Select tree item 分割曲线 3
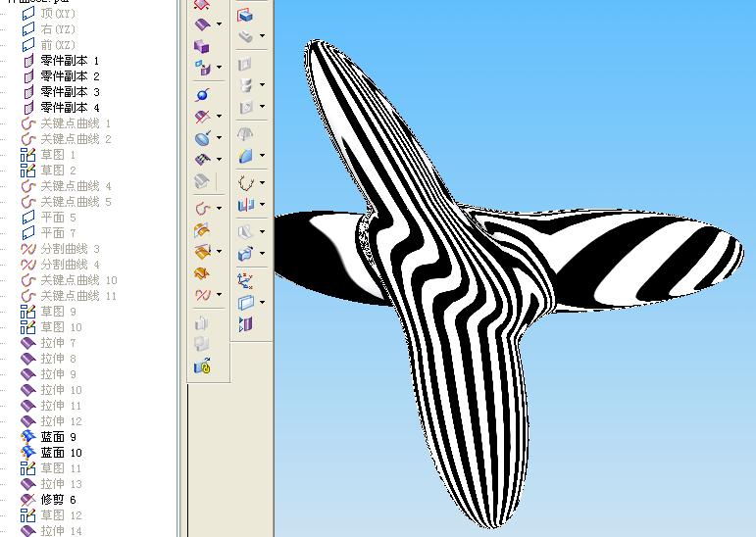Screen dimensions: 756x537 61,249
